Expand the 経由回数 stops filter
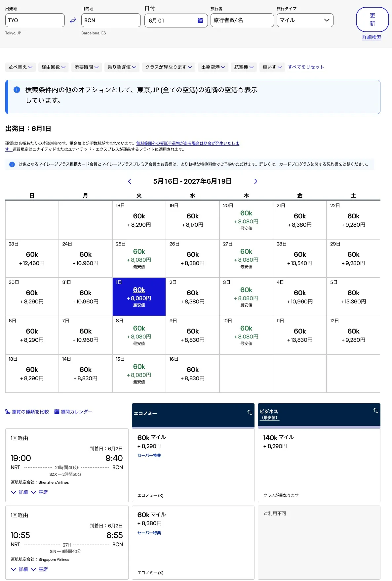 click(54, 67)
